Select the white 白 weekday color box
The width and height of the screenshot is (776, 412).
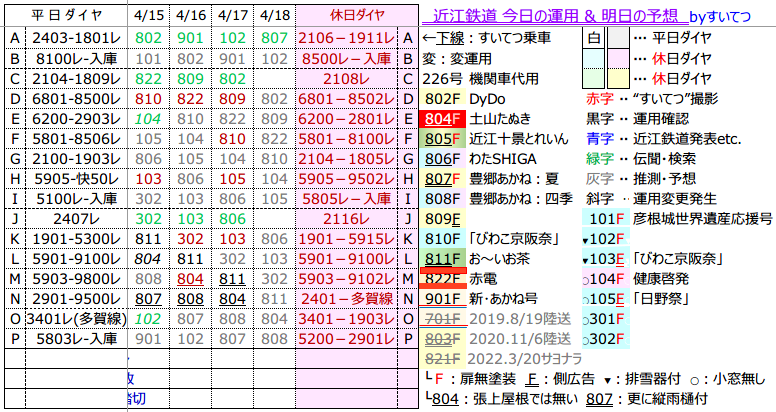tap(593, 38)
